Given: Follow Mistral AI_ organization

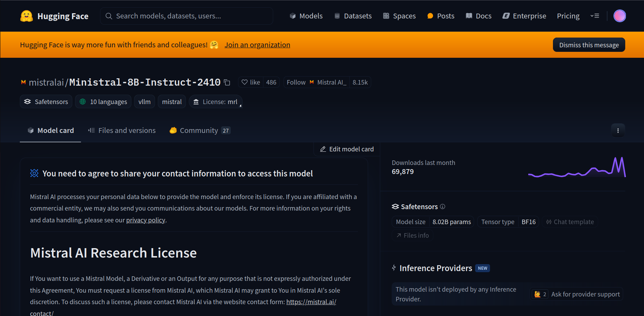Looking at the screenshot, I should (x=317, y=82).
